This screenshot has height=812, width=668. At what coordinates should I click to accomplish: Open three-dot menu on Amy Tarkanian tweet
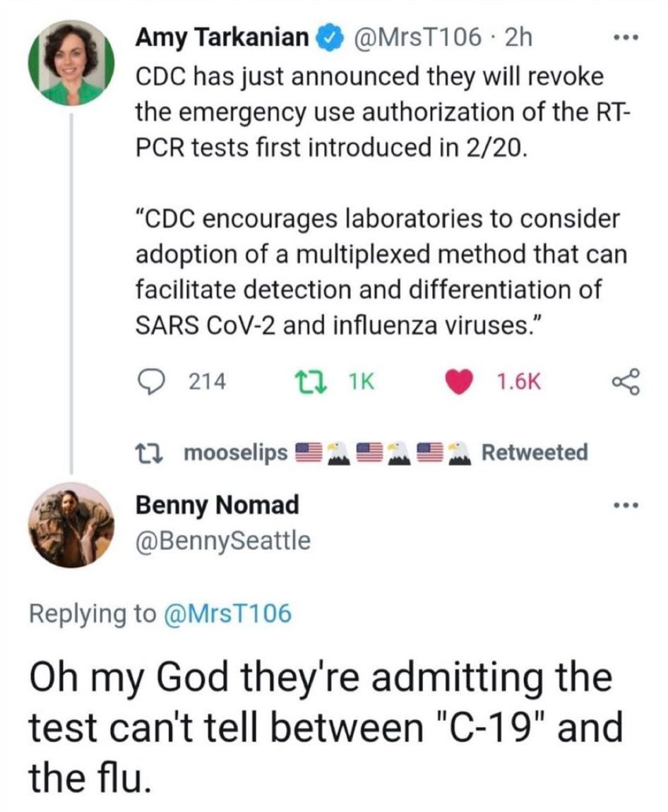[x=626, y=38]
